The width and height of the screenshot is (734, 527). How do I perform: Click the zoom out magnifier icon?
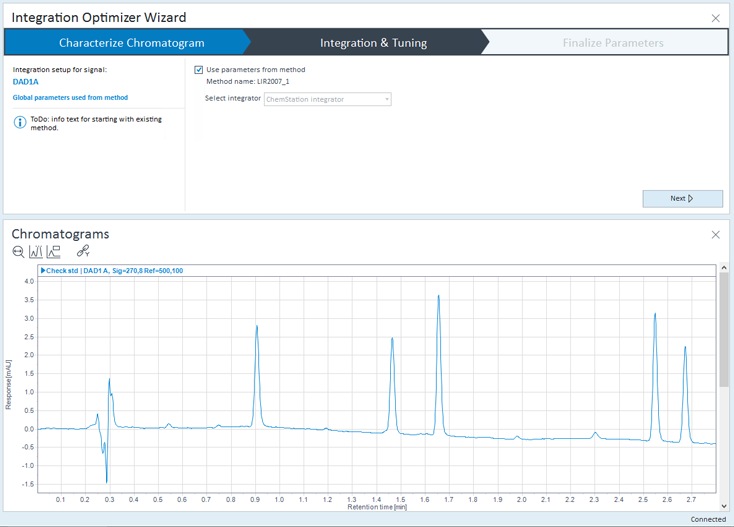pyautogui.click(x=18, y=252)
